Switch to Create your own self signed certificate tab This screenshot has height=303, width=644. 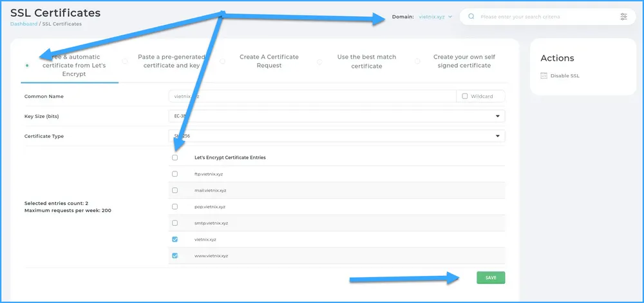coord(464,61)
